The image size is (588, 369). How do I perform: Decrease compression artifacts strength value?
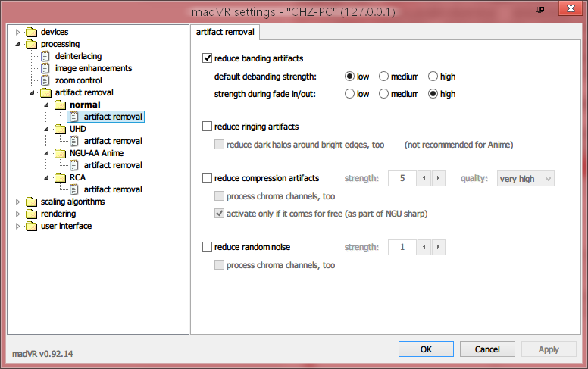[x=424, y=178]
